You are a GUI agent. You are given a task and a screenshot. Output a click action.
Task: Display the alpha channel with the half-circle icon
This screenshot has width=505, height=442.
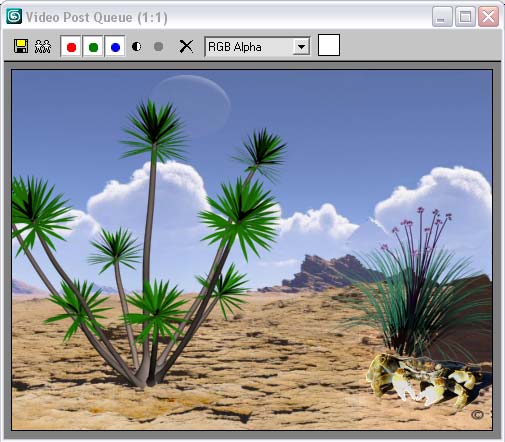[x=137, y=46]
